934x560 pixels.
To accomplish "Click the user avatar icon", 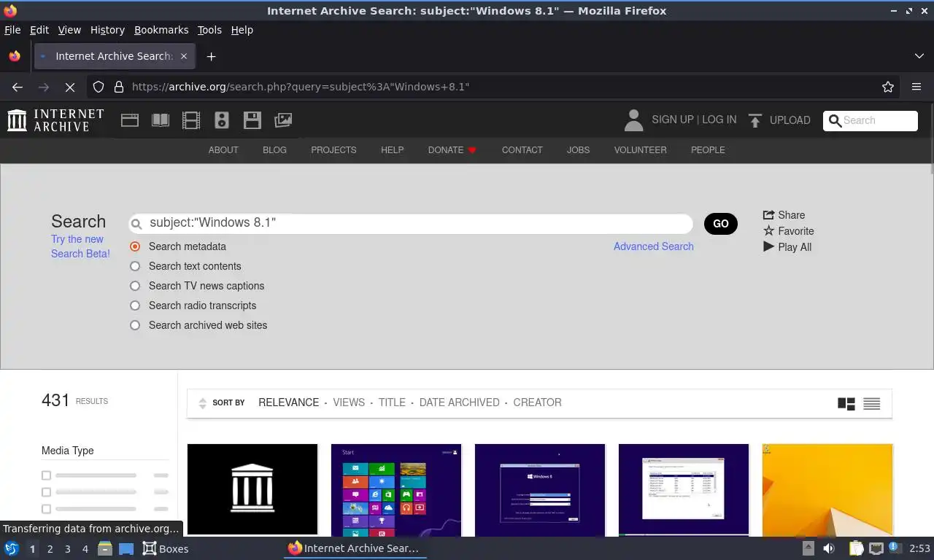I will click(x=634, y=120).
